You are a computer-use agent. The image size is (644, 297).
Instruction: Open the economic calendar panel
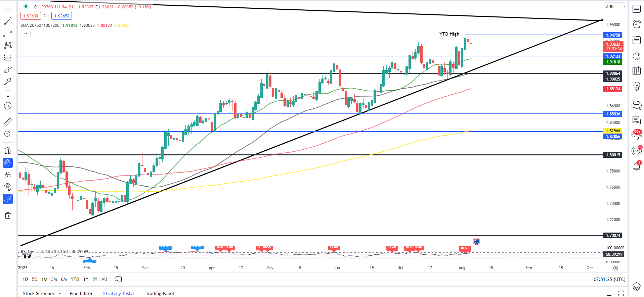click(x=637, y=70)
